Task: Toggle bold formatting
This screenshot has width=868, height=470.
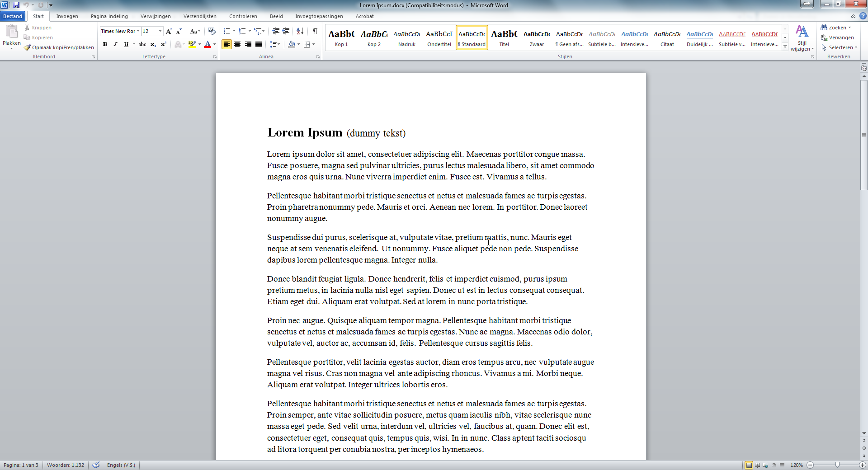Action: 105,44
